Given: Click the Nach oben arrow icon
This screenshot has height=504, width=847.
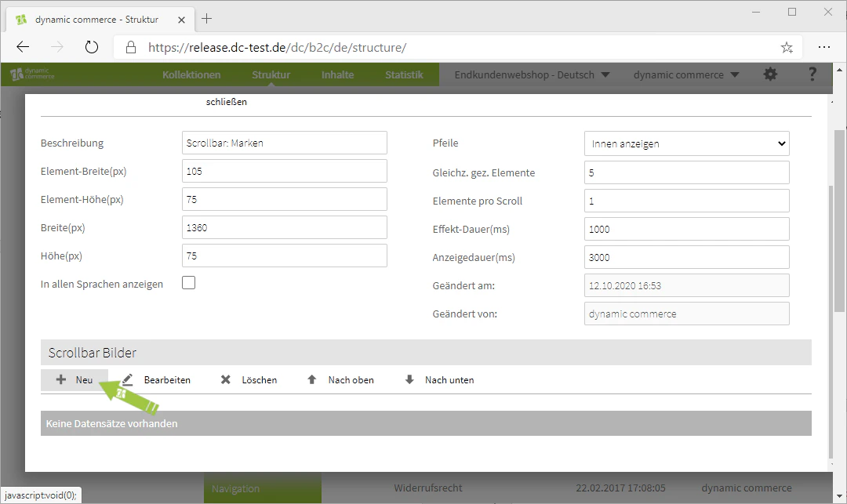Looking at the screenshot, I should coord(311,380).
